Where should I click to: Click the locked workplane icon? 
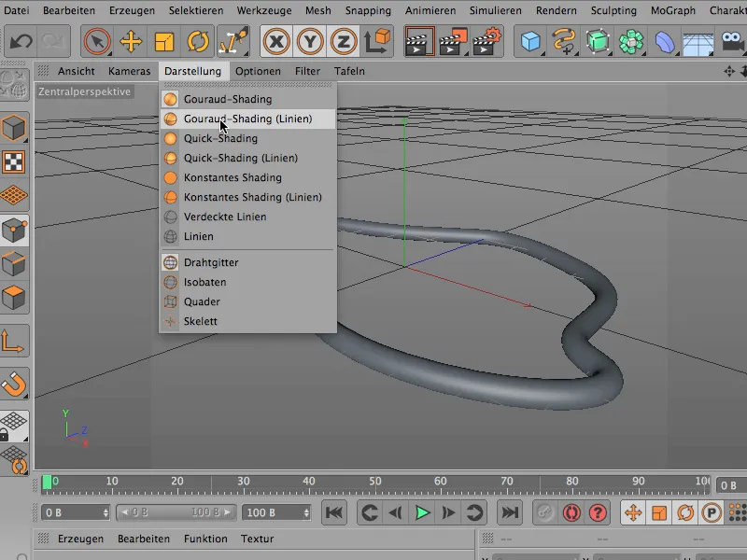tap(14, 427)
